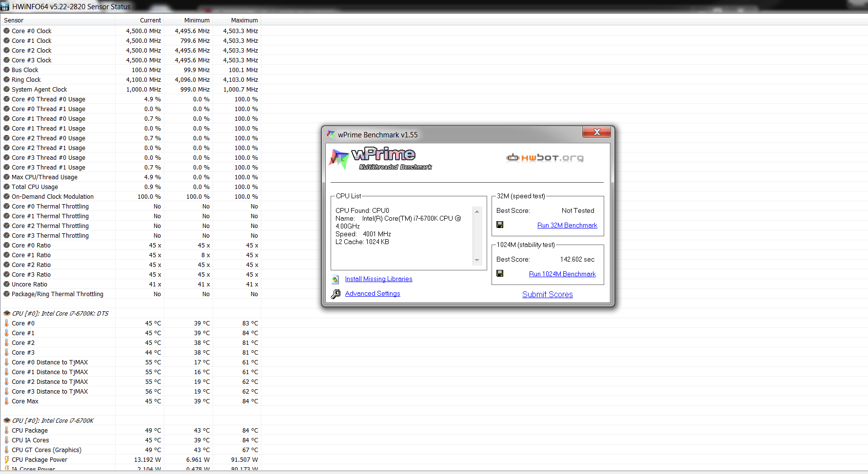Click the wPrime logo icon
The image size is (868, 474).
click(339, 159)
